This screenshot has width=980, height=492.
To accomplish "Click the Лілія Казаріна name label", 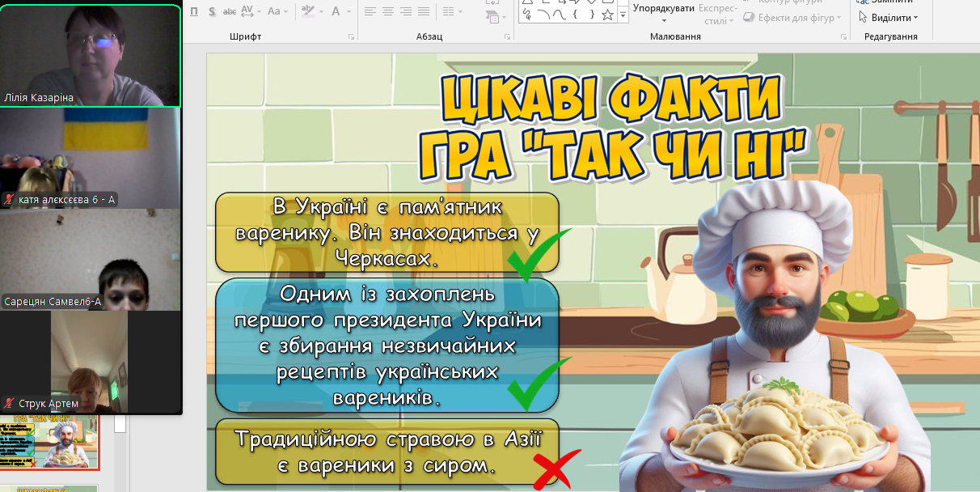I will (39, 98).
